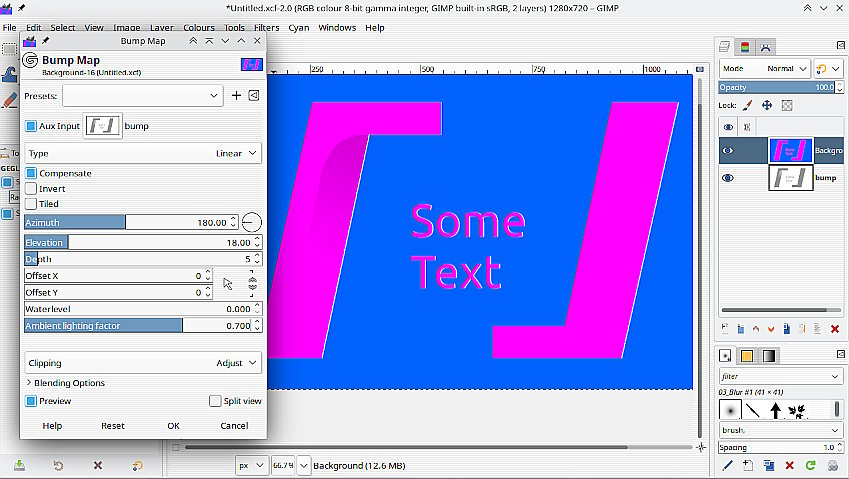The width and height of the screenshot is (849, 479).
Task: Click the Help button in Bump Map dialog
Action: [53, 426]
